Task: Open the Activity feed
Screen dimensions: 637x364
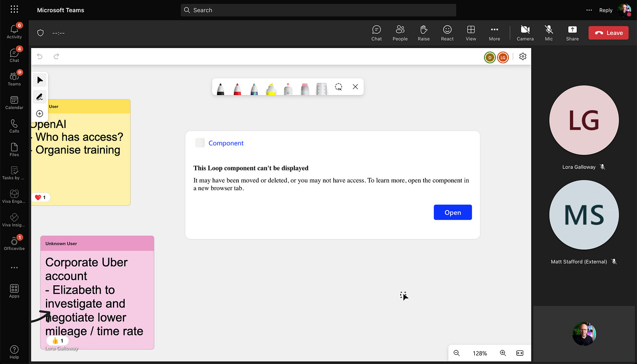Action: [14, 31]
